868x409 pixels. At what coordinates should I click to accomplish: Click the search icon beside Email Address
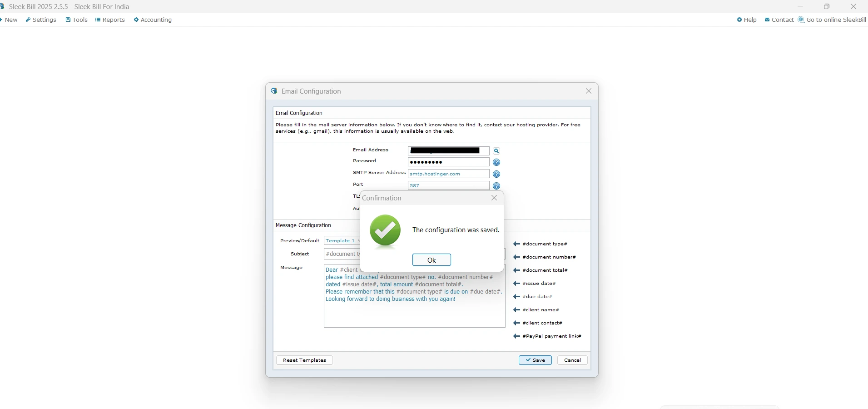point(496,151)
